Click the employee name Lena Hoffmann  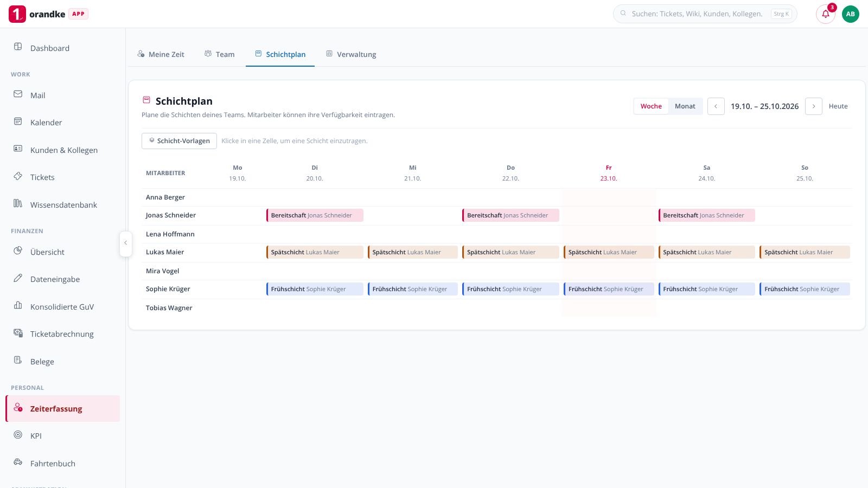click(x=170, y=234)
